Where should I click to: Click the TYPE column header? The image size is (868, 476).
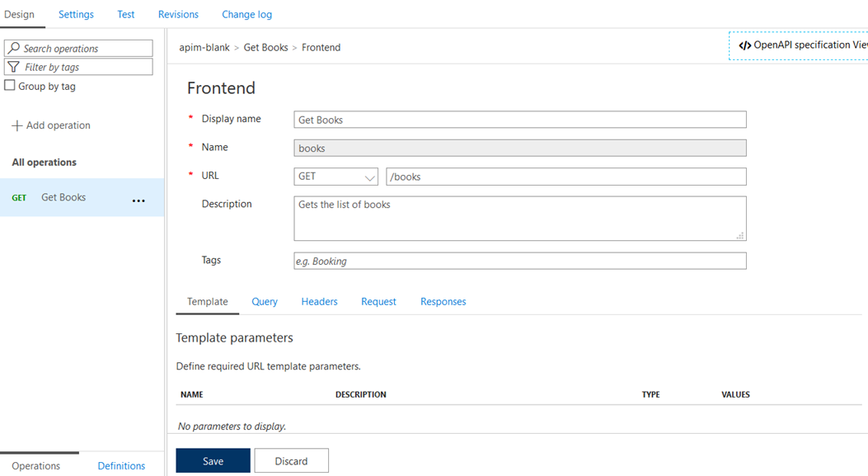[x=651, y=394]
